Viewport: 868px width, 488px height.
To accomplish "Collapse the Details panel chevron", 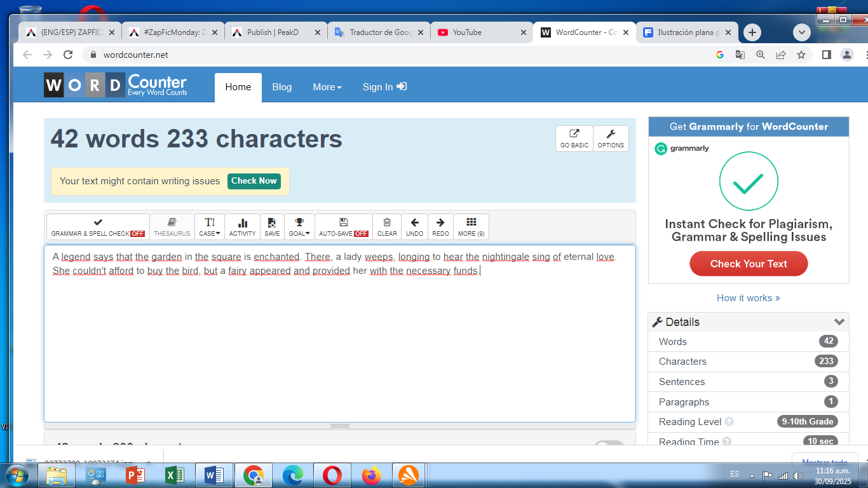I will tap(839, 322).
